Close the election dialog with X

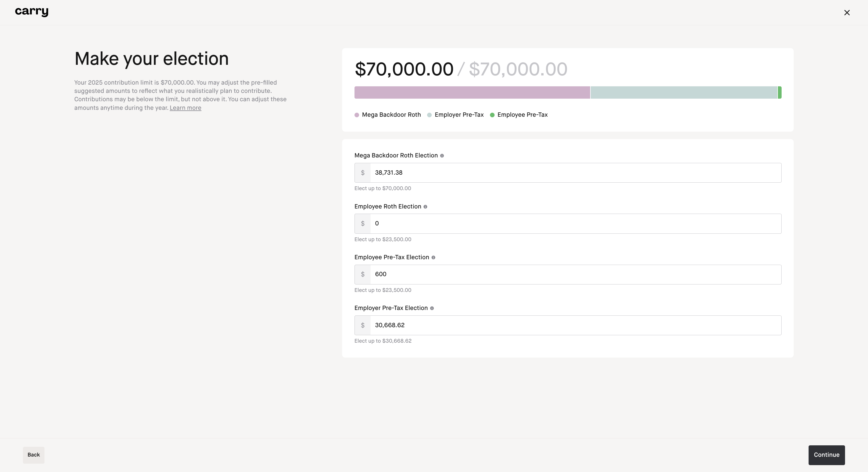pos(847,13)
